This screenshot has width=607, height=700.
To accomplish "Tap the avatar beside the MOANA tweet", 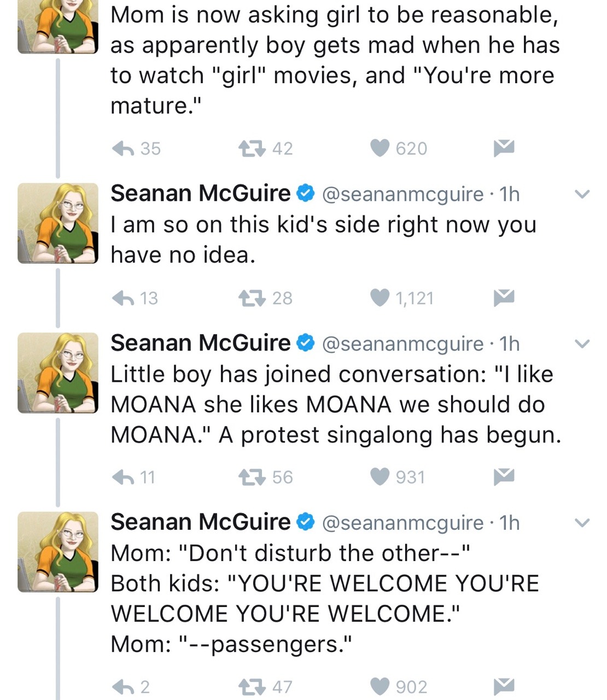I will (58, 372).
